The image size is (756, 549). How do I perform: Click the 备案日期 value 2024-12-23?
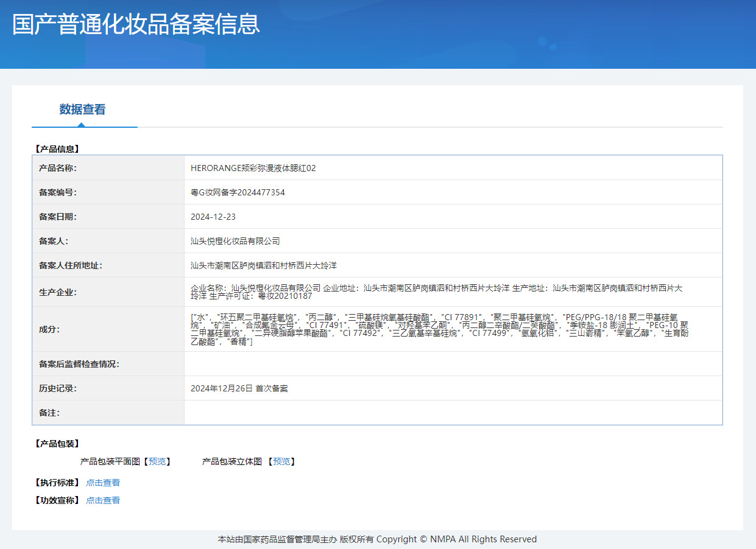click(213, 217)
